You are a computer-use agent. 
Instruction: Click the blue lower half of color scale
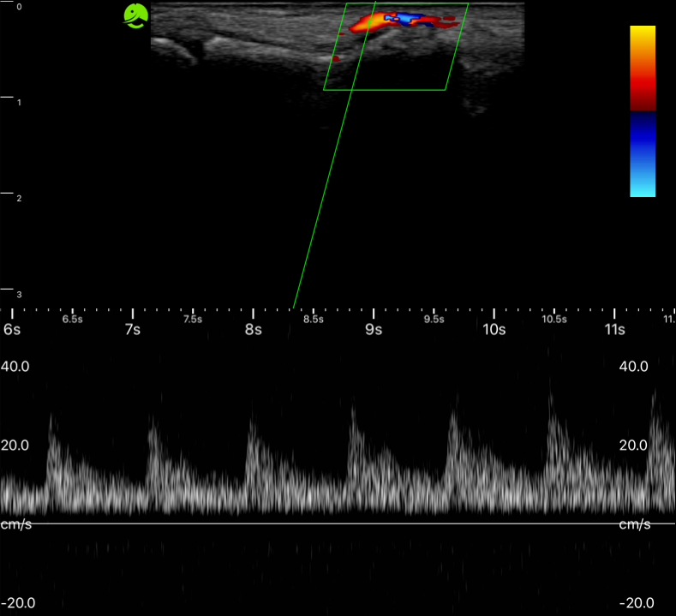coord(643,154)
